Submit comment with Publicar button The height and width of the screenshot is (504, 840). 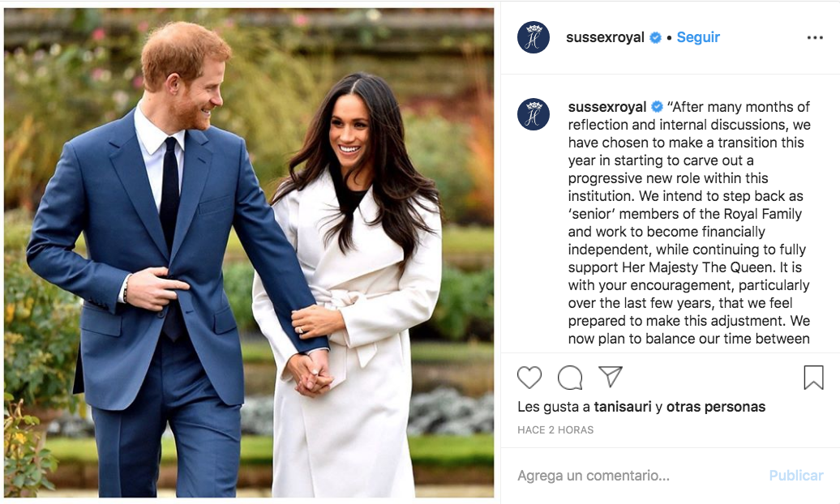pos(796,475)
